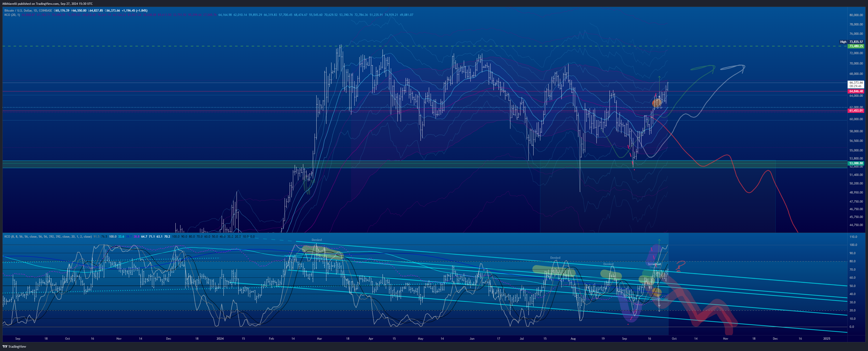Click the 'breakout' annotation in the oscillator pane
Viewport: 868px width, 351px height.
(654, 264)
